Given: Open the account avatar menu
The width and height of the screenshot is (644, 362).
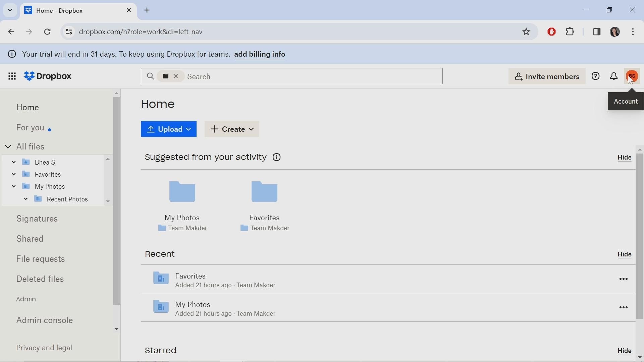Looking at the screenshot, I should [x=632, y=76].
